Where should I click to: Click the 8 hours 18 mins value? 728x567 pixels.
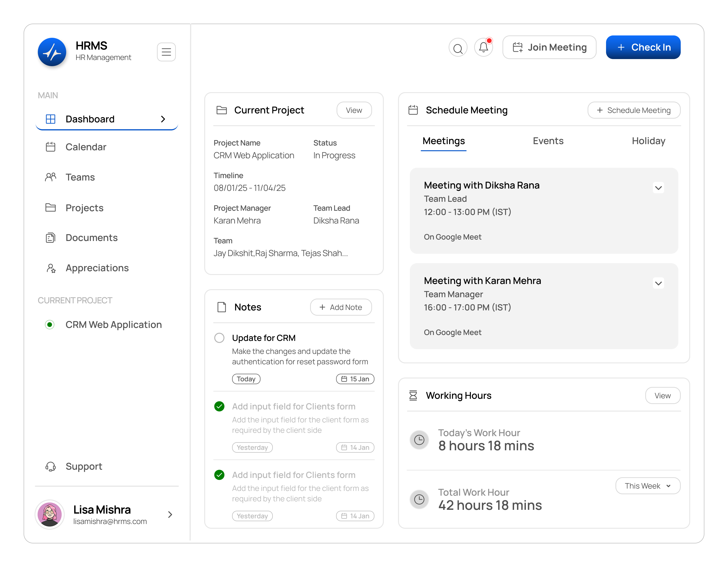coord(486,446)
